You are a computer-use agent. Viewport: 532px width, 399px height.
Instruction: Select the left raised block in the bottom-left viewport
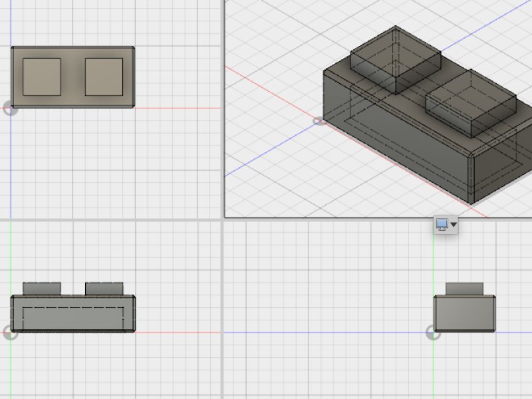[x=42, y=289]
